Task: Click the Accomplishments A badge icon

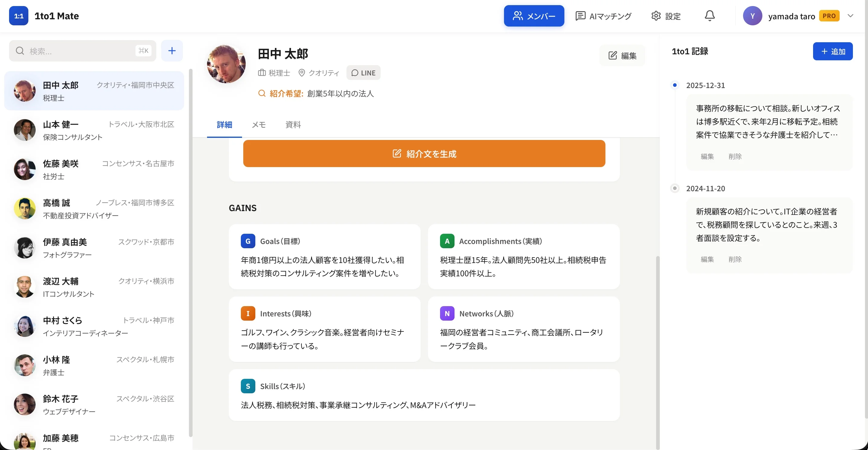Action: [447, 241]
